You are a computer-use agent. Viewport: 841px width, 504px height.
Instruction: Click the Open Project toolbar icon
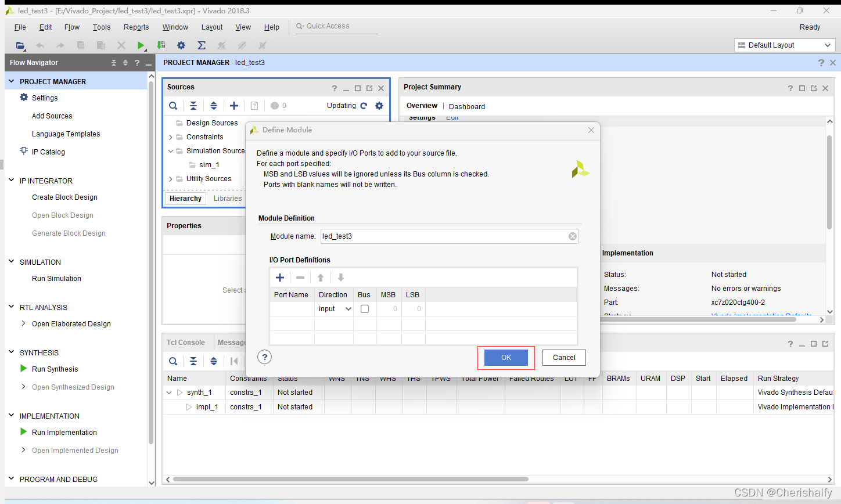point(20,45)
